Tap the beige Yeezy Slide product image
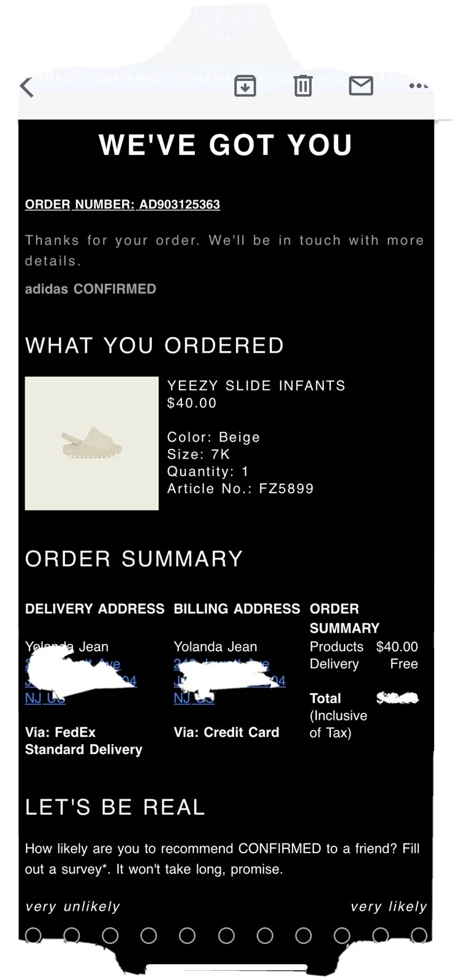Viewport: 453px width, 980px height. [x=92, y=443]
